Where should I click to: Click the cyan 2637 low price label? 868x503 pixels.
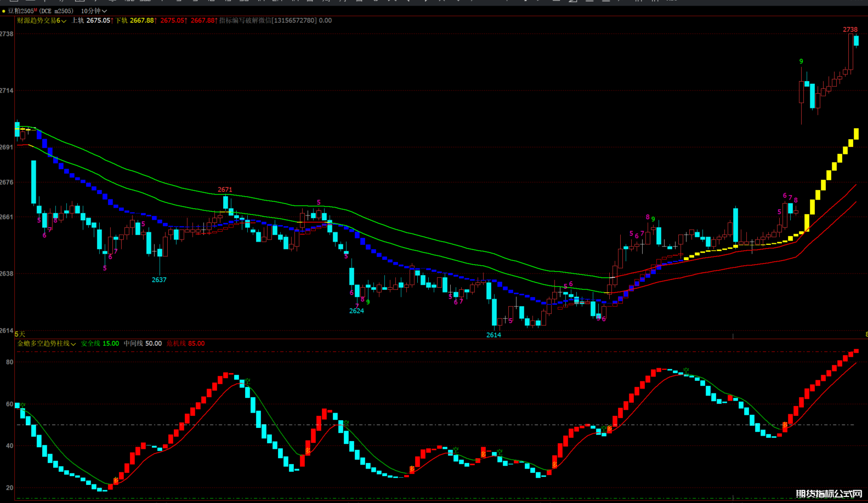point(159,280)
